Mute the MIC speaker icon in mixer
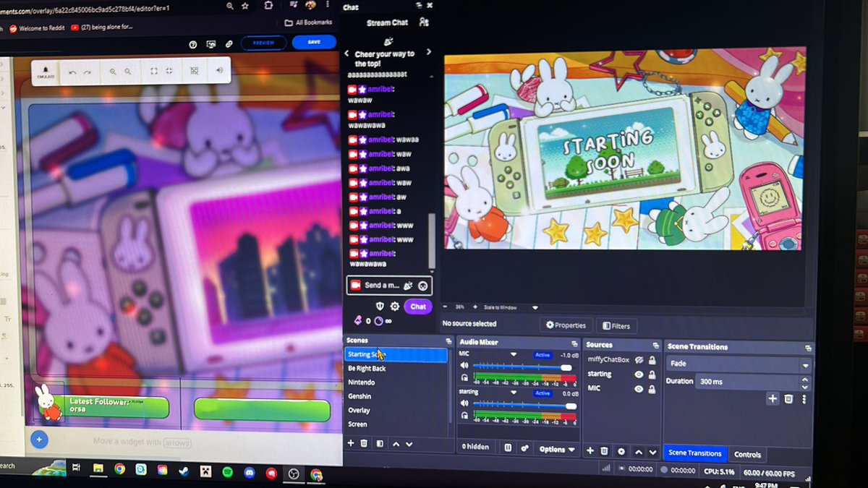The width and height of the screenshot is (868, 488). [464, 367]
